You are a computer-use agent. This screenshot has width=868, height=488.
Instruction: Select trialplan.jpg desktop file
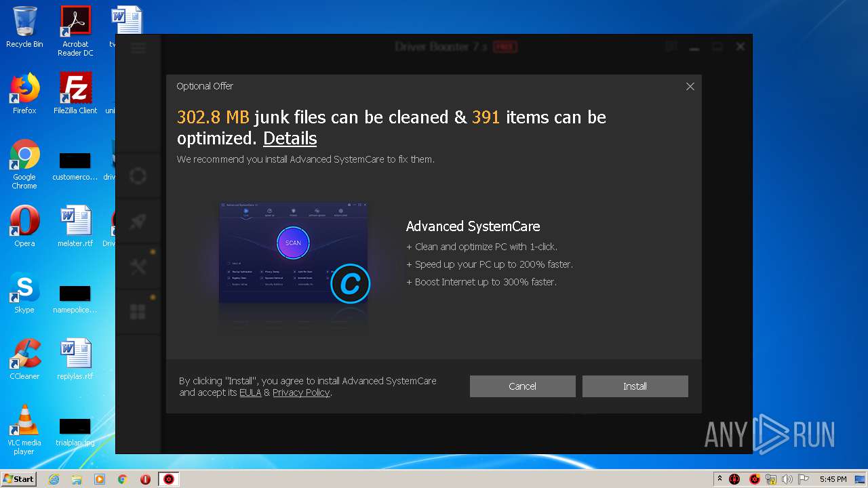[x=75, y=432]
